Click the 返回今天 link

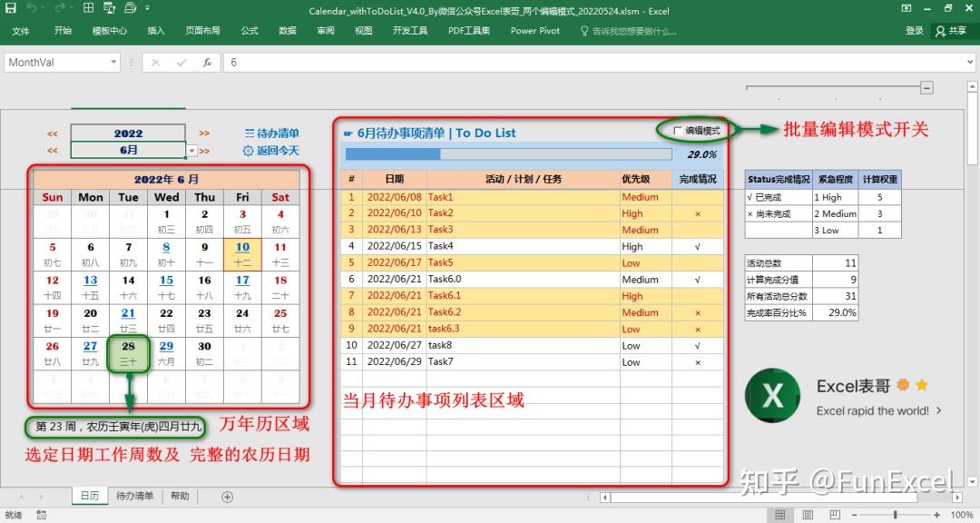point(271,150)
